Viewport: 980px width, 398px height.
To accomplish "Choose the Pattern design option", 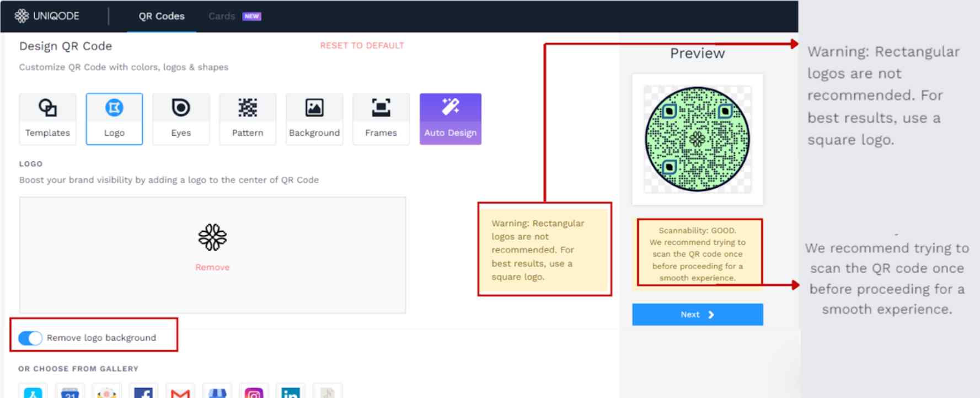I will 248,119.
